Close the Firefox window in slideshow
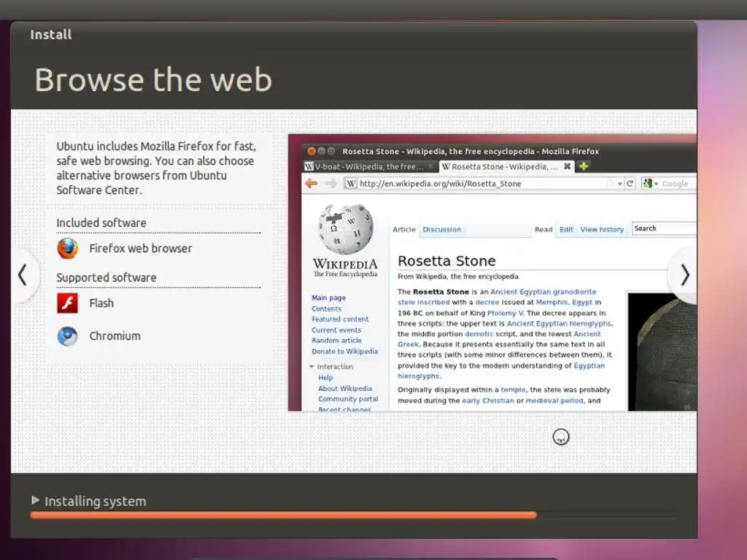The image size is (747, 560). 311,152
